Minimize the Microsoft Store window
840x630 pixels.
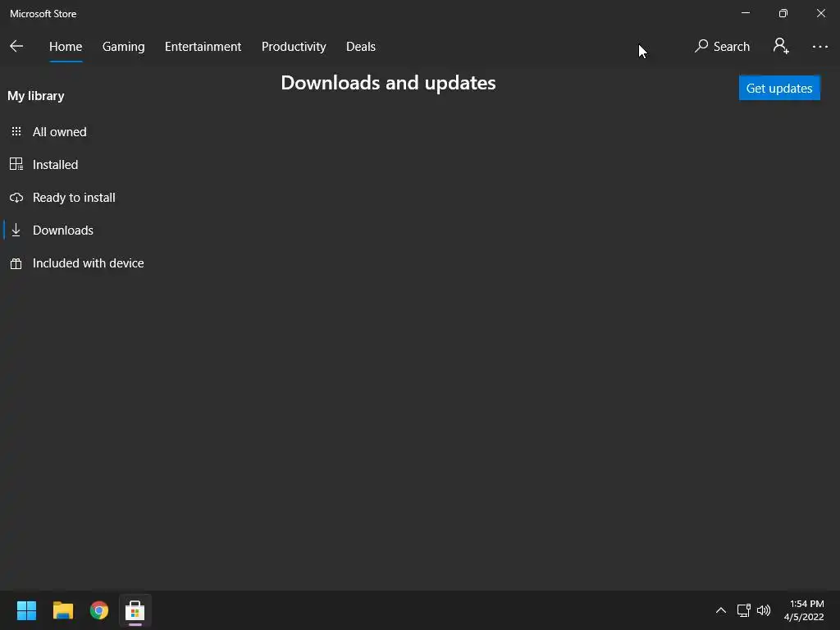pos(746,13)
